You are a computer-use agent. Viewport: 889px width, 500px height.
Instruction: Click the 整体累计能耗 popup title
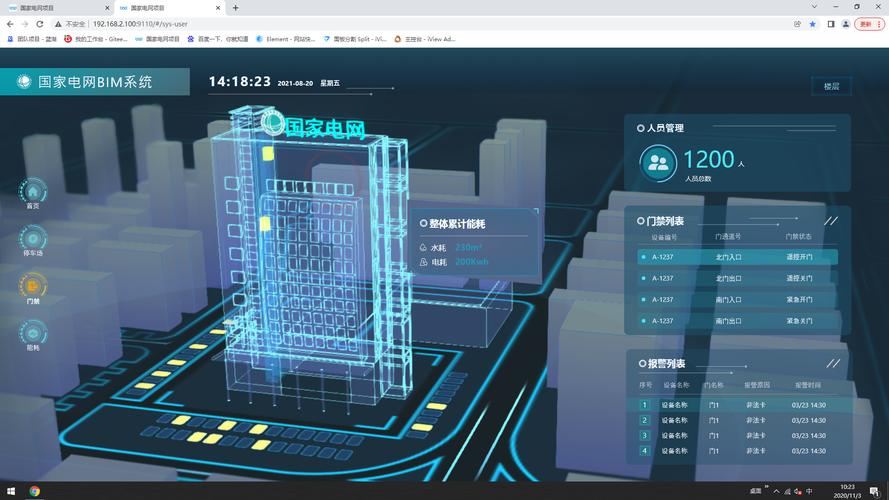[x=457, y=224]
